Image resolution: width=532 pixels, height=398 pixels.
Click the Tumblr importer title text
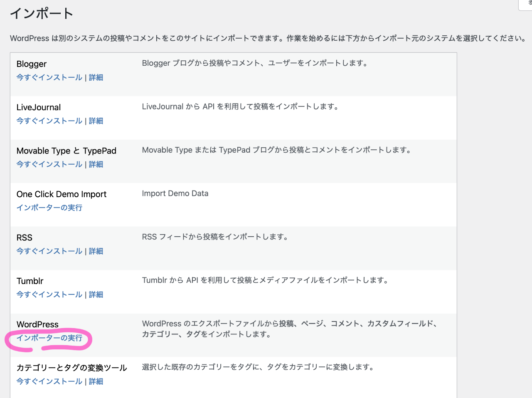click(x=30, y=281)
